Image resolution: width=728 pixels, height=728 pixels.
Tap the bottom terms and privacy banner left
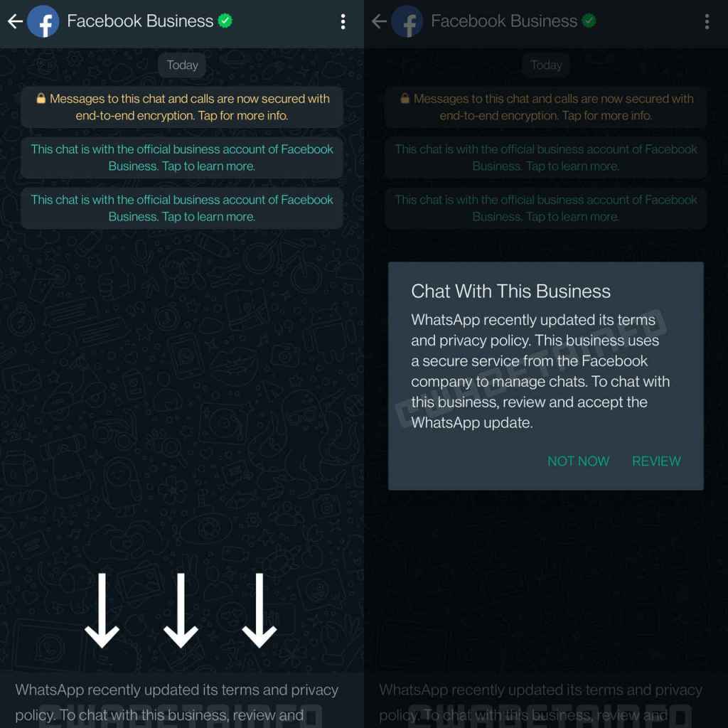(x=182, y=700)
